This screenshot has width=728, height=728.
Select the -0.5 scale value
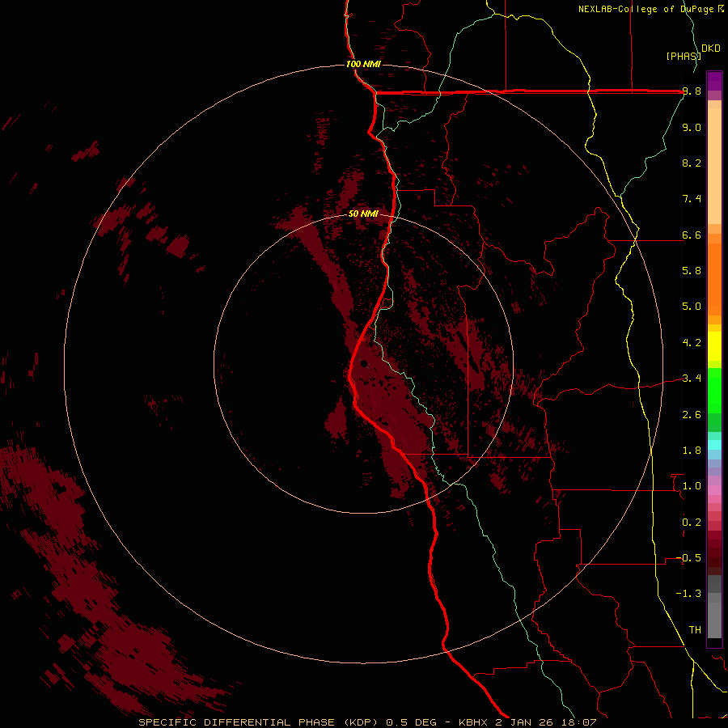[688, 558]
